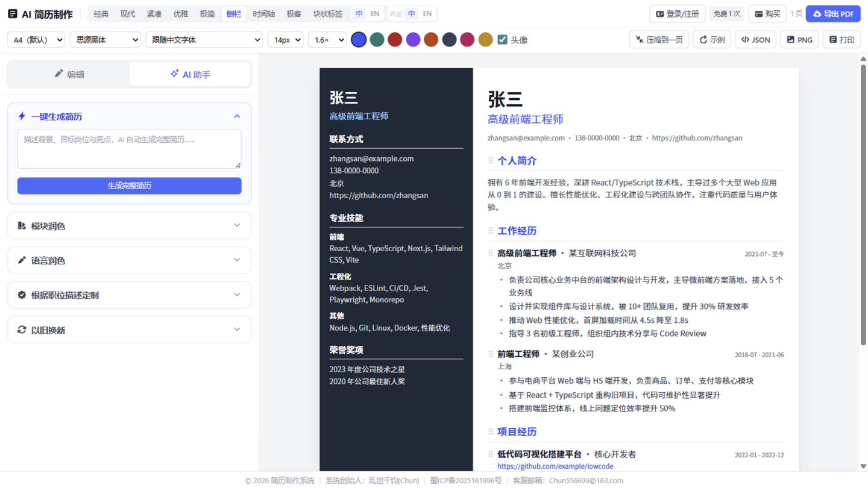Select the 侧栏 template tab
Screen dimensions: 868x488
pyautogui.click(x=234, y=14)
